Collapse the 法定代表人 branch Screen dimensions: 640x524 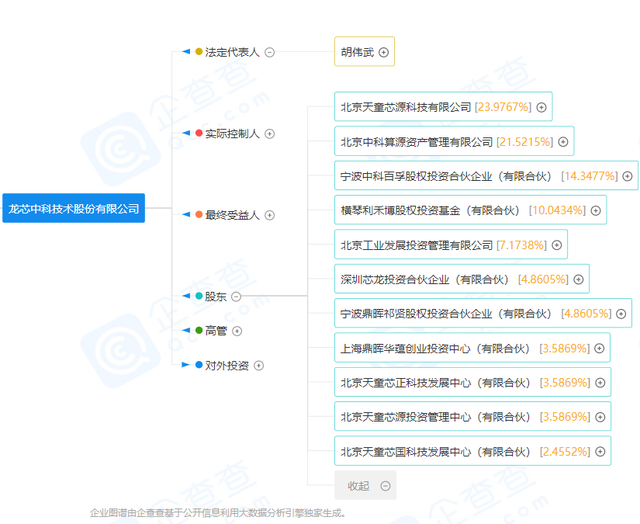[x=270, y=52]
